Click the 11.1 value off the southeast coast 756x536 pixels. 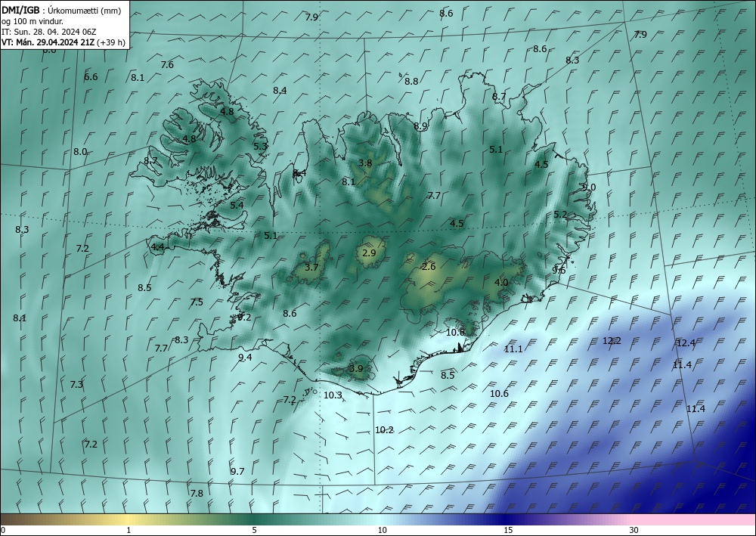point(513,349)
